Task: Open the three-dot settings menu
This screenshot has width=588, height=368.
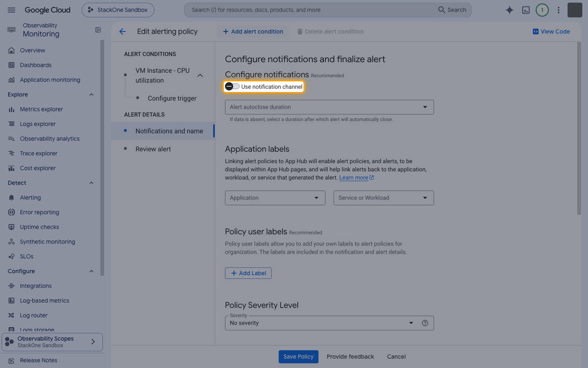Action: tap(559, 10)
